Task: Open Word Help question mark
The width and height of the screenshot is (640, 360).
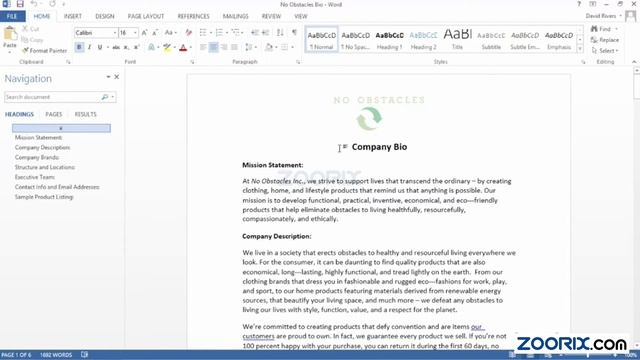Action: click(x=579, y=4)
